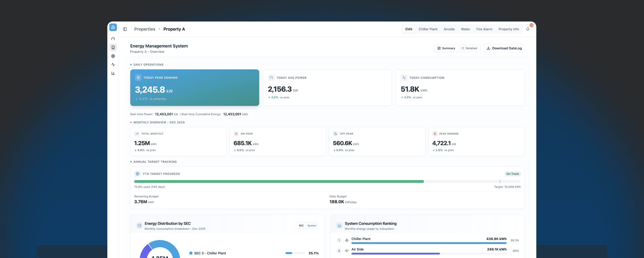
Task: Click the On Track status badge
Action: pos(513,174)
